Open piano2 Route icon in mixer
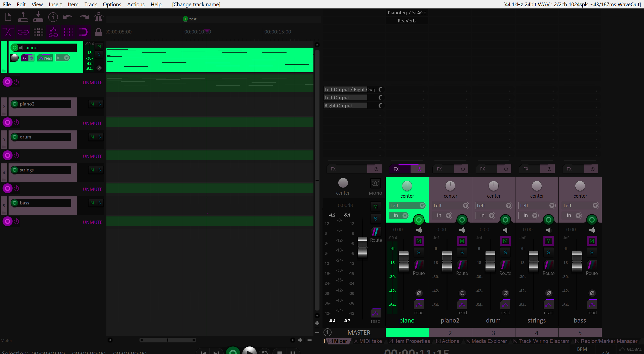The image size is (644, 354). (462, 265)
